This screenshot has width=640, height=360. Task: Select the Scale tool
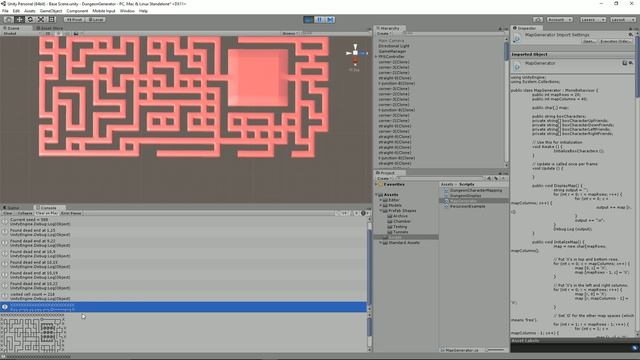[41, 19]
